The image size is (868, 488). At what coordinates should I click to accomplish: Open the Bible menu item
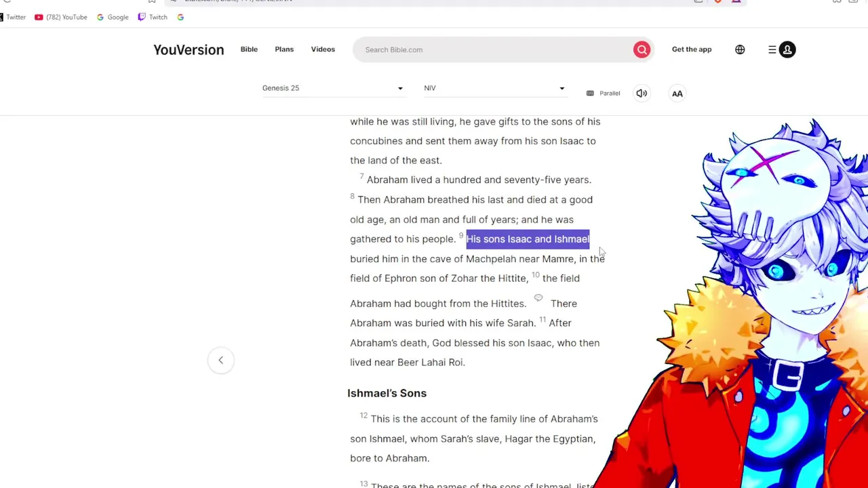(x=249, y=49)
